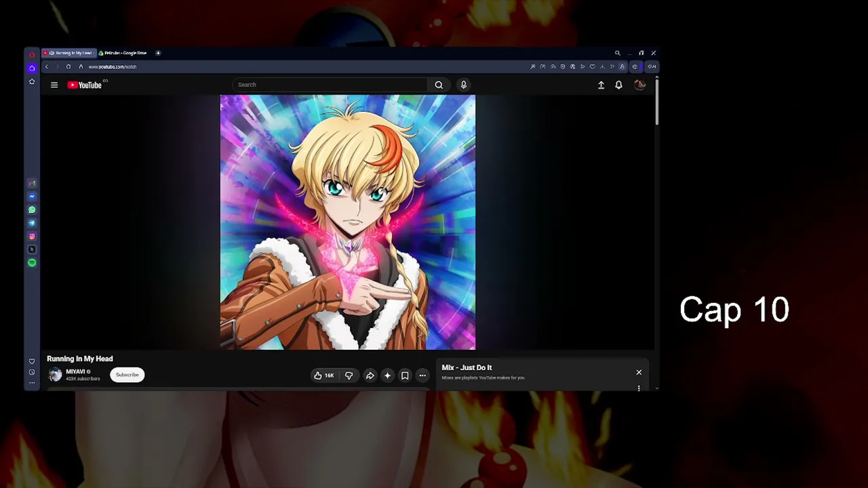
Task: Click the YouTube search magnifier button
Action: click(439, 85)
